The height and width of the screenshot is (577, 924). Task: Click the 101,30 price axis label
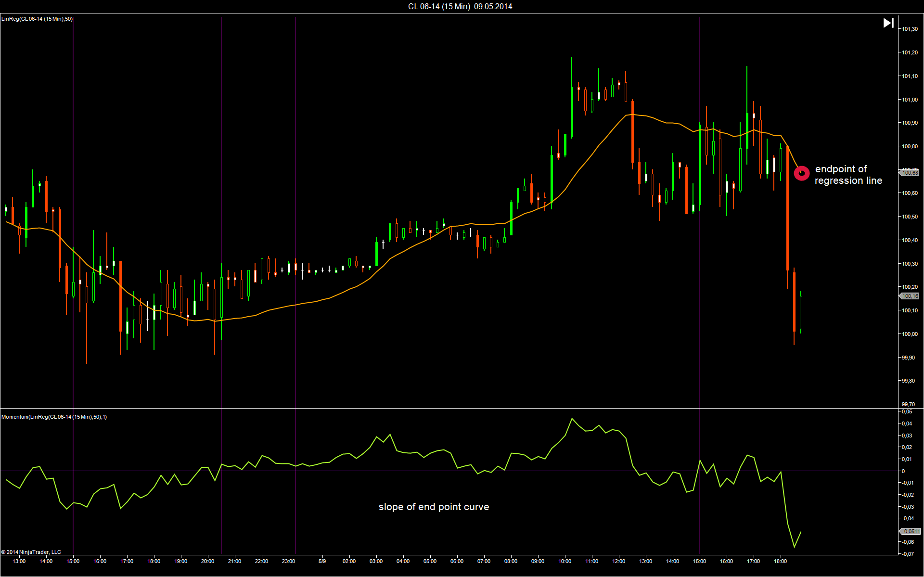(910, 29)
